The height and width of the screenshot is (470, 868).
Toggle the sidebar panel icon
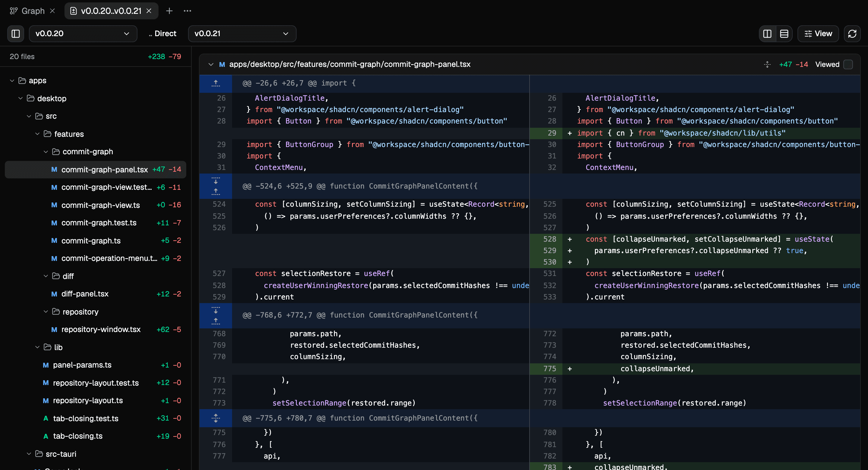point(15,34)
